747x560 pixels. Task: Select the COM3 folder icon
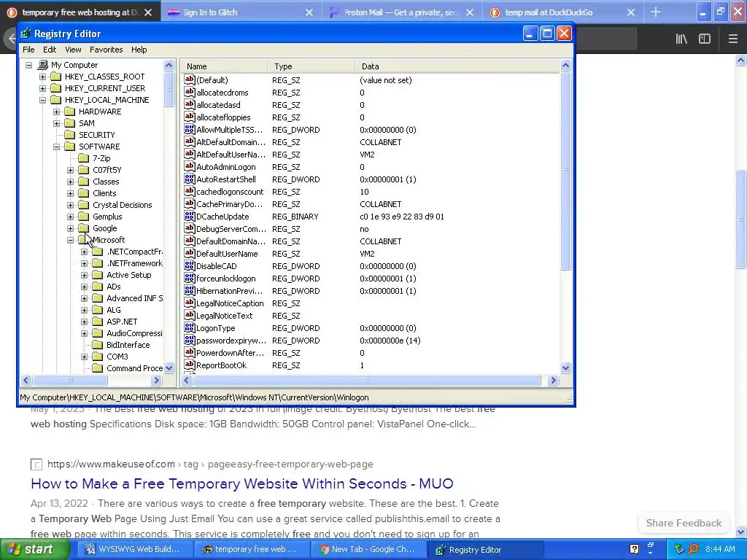(97, 357)
